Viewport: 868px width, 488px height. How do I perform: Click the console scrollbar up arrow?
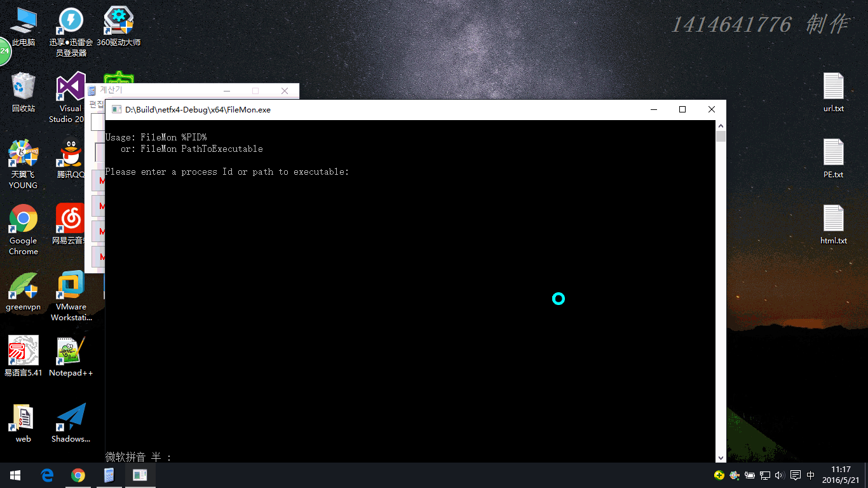click(721, 125)
